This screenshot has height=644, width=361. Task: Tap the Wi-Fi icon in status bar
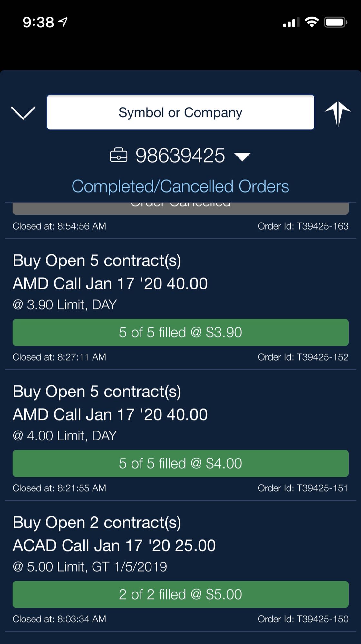click(311, 22)
